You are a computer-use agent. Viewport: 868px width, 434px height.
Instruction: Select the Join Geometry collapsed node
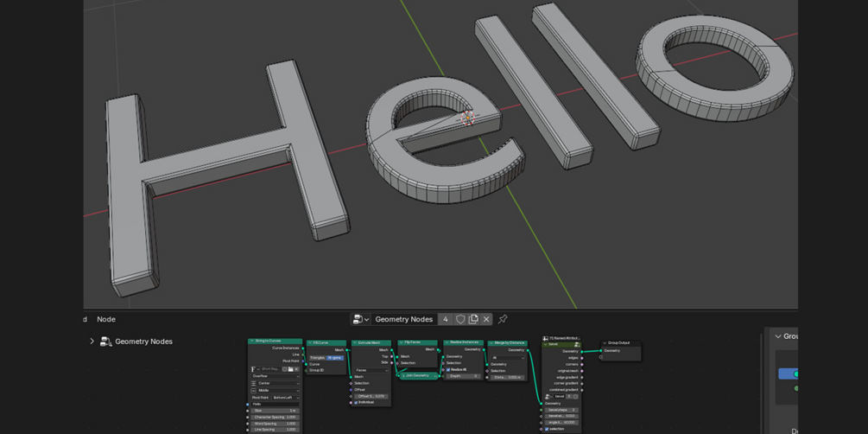[418, 376]
